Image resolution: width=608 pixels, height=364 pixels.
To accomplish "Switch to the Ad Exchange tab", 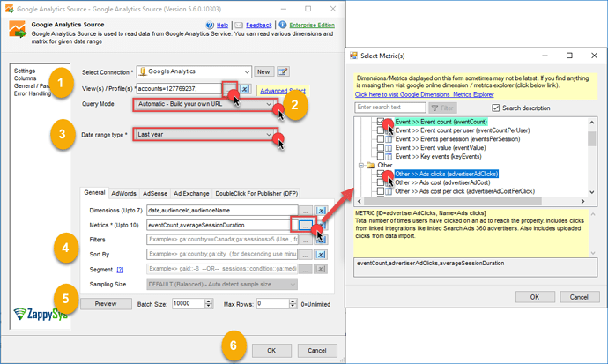I will pos(191,193).
